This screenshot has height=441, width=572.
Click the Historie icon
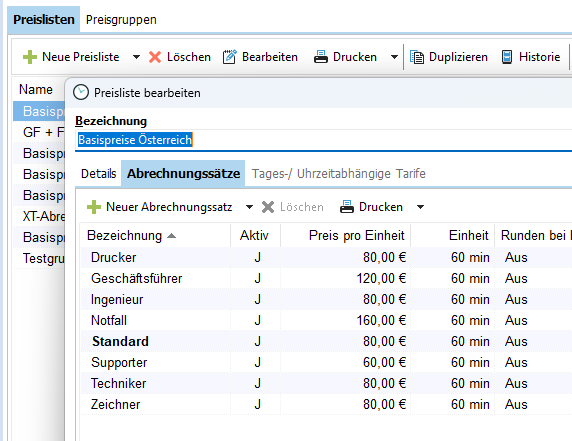pos(507,57)
